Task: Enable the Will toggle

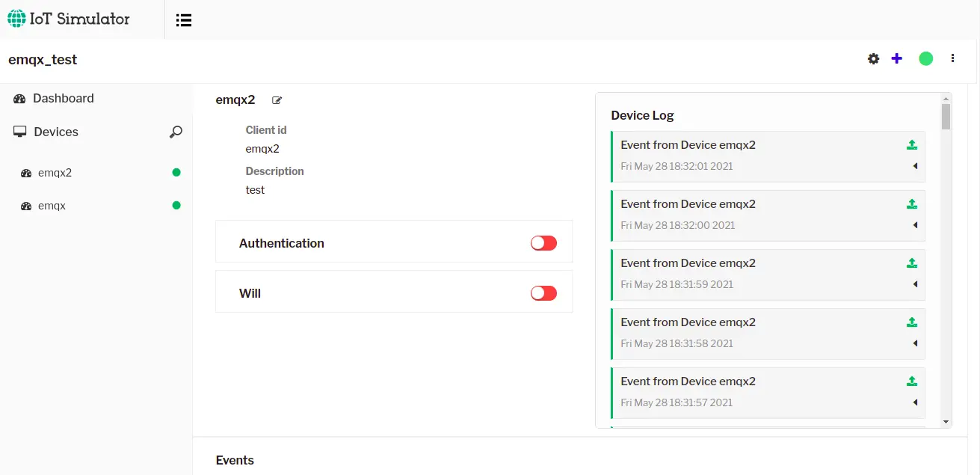Action: click(543, 293)
